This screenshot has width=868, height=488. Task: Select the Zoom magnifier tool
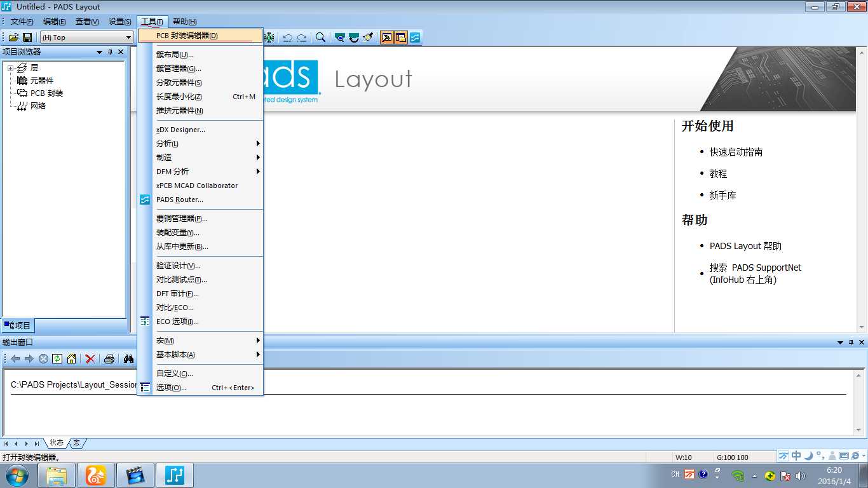tap(320, 37)
